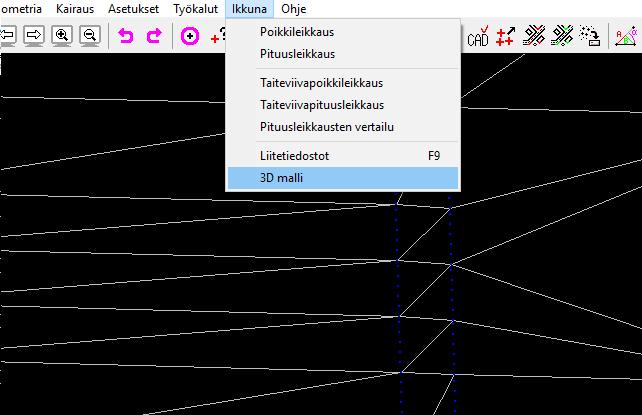Choose Taiteviivapituusleikkaus menu entry
Image resolution: width=642 pixels, height=415 pixels.
pos(343,105)
